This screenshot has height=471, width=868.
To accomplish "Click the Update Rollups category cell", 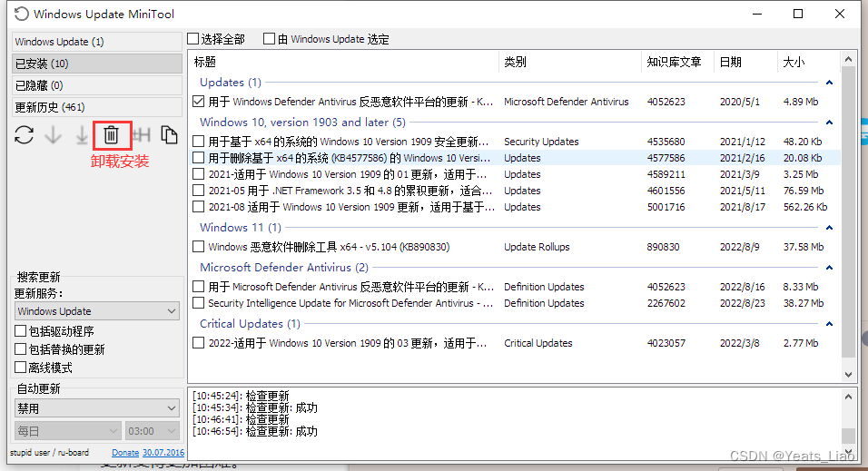I will pyautogui.click(x=537, y=247).
